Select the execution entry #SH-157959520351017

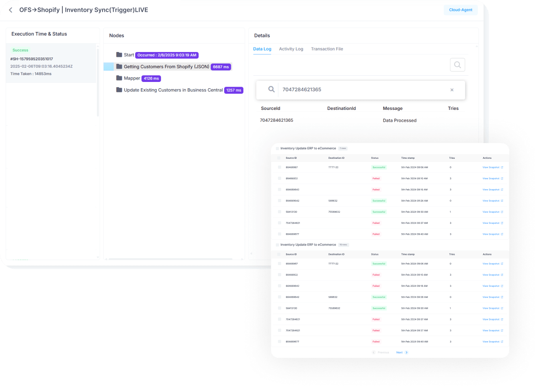point(32,59)
